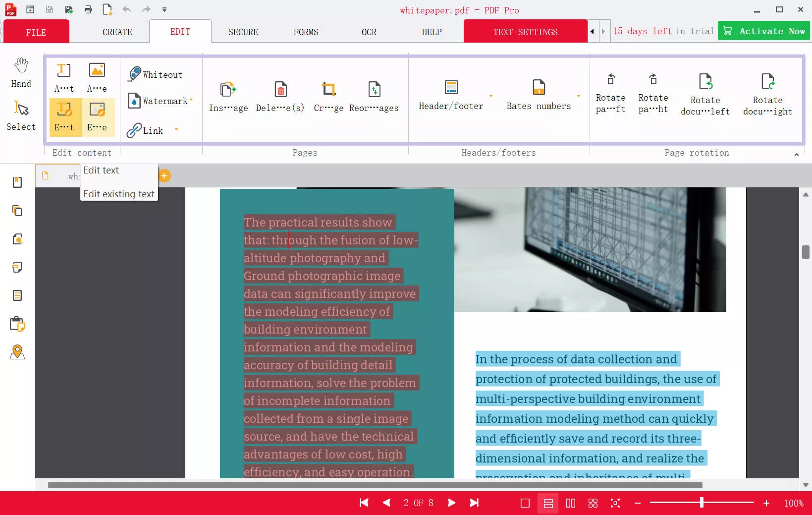
Task: Undo the last action
Action: click(127, 9)
